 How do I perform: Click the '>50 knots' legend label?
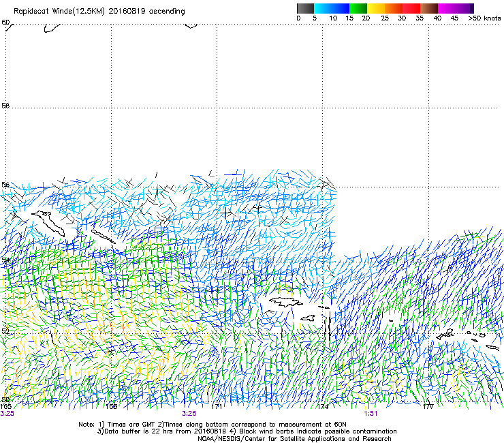484,18
